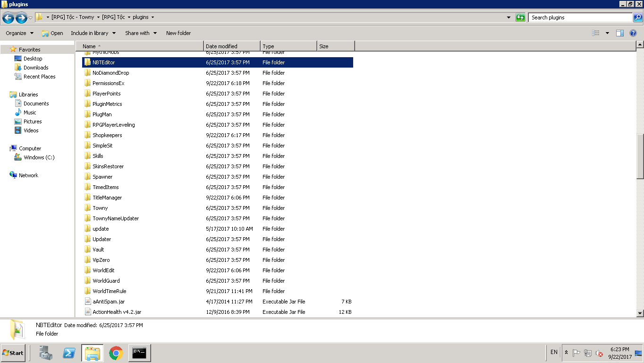The width and height of the screenshot is (644, 363).
Task: Sort by Name column header
Action: 140,46
